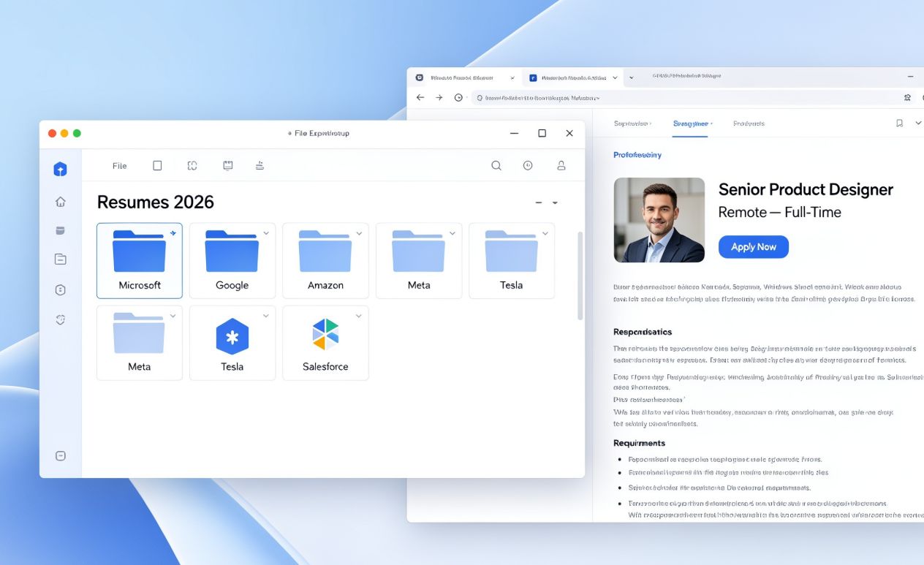
Task: Open the user account icon in the toolbar
Action: 561,166
